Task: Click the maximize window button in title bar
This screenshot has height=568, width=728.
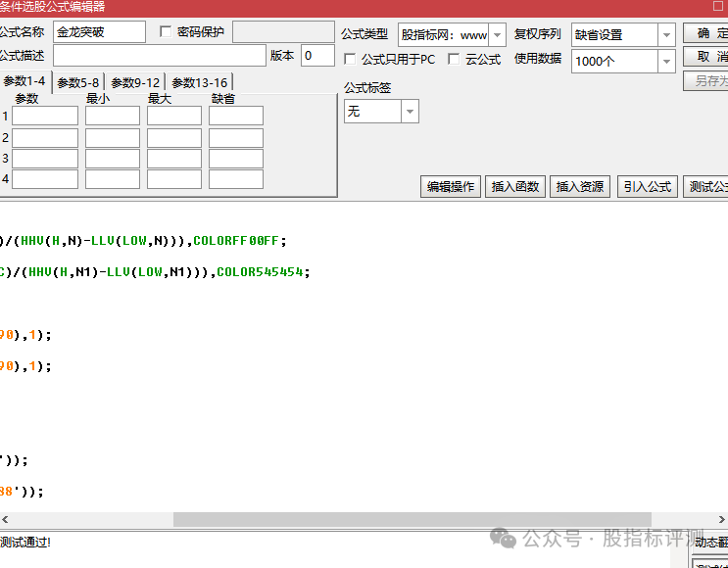Action: pos(718,6)
